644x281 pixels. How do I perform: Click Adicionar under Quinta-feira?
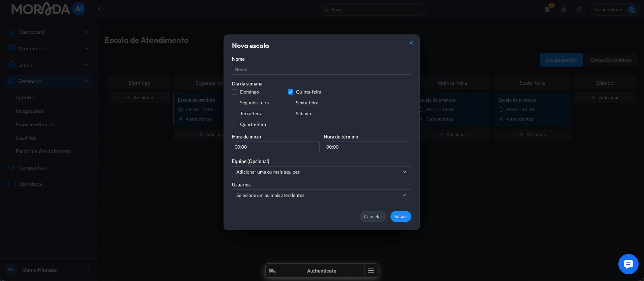(x=452, y=134)
